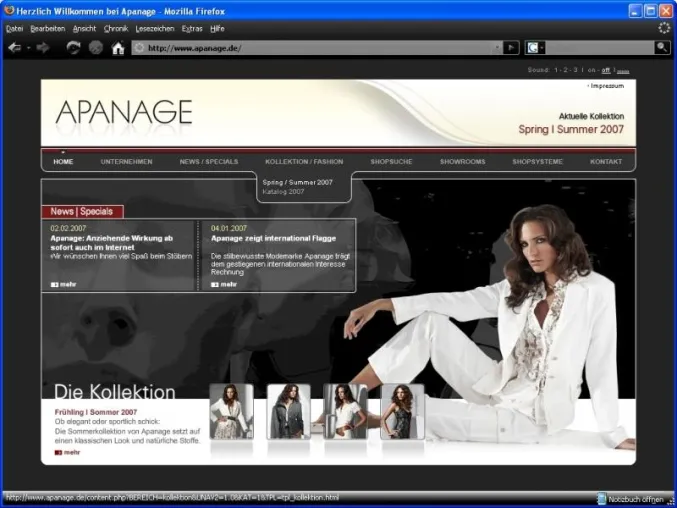Open the home page via house icon

(x=118, y=47)
